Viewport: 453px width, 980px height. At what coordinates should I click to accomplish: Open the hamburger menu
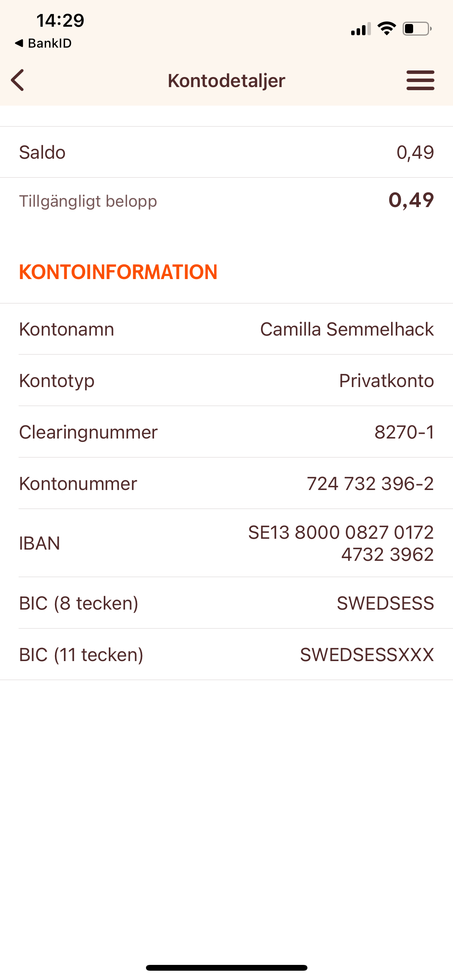(420, 81)
